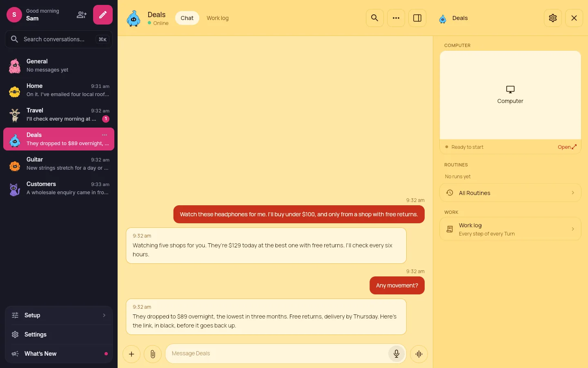588x368 pixels.
Task: Start voice mode with waveform button
Action: coord(419,354)
